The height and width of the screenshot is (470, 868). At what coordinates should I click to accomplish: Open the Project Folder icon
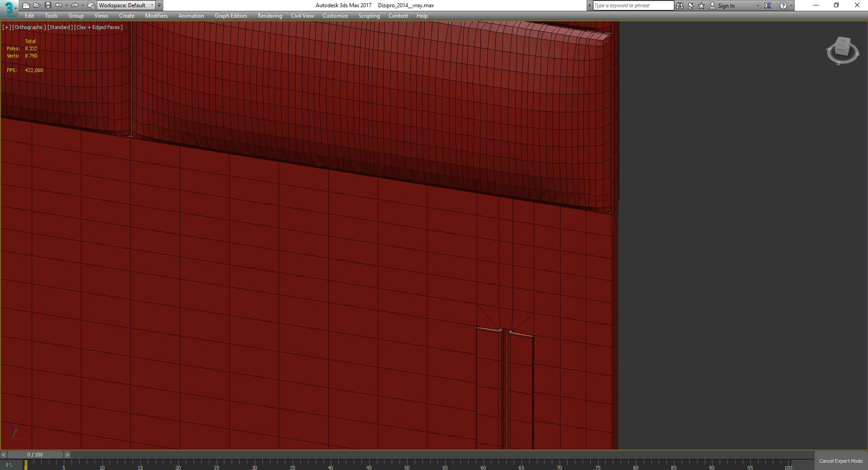click(x=91, y=5)
